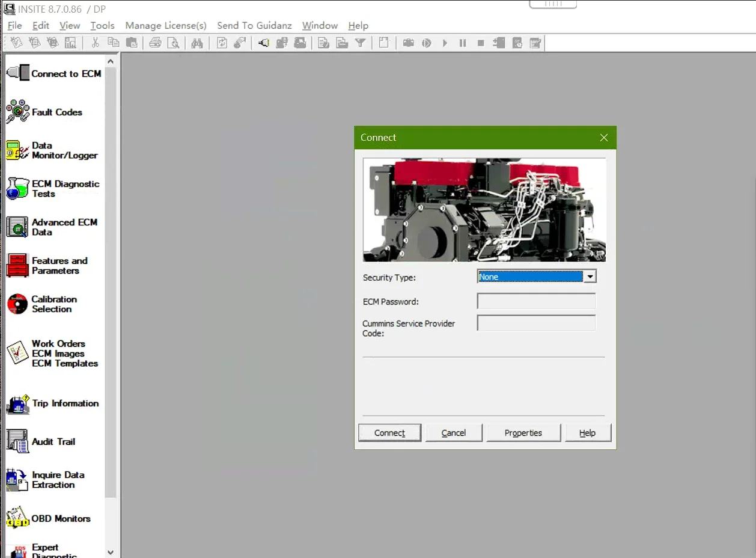The height and width of the screenshot is (558, 756).
Task: Open Calibration Selection disc icon
Action: coord(17,304)
